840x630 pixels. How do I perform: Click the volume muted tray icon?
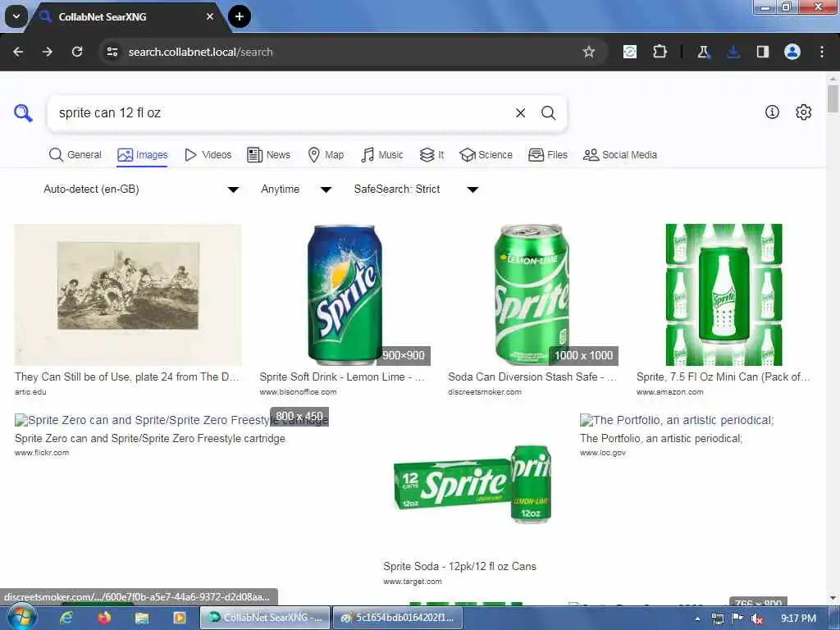[x=757, y=619]
